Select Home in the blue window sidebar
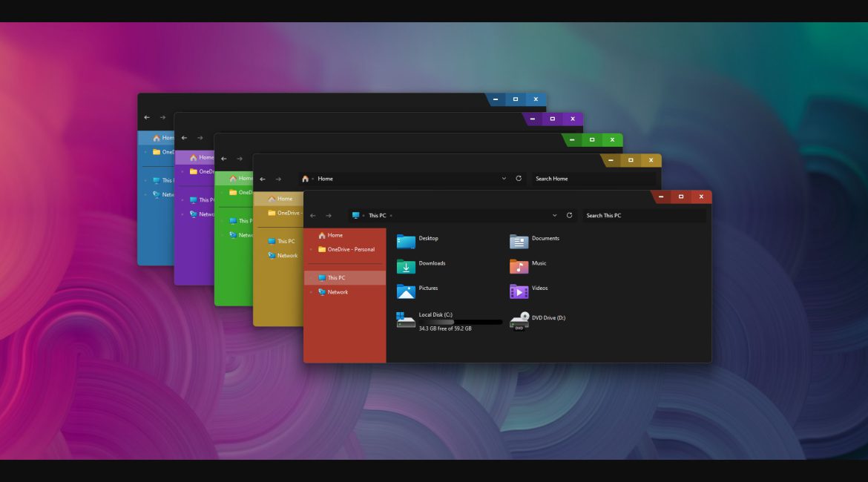868x482 pixels. (156, 138)
